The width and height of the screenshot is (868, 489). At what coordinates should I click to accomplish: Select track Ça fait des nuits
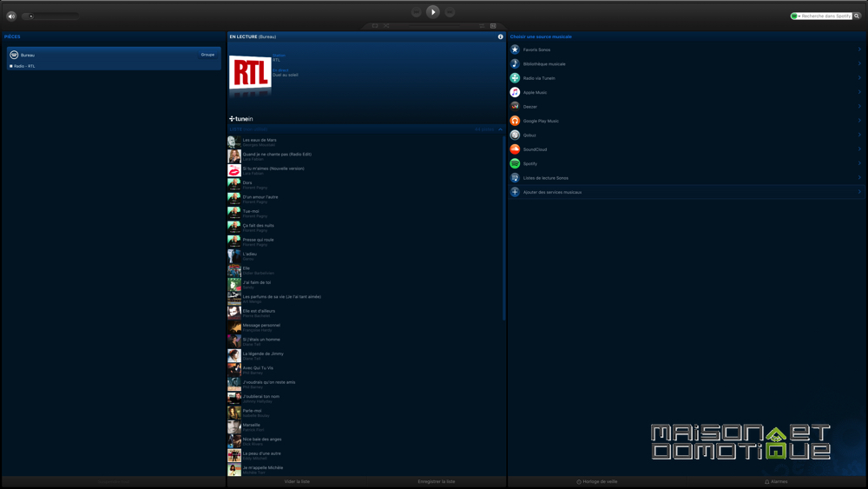(365, 228)
